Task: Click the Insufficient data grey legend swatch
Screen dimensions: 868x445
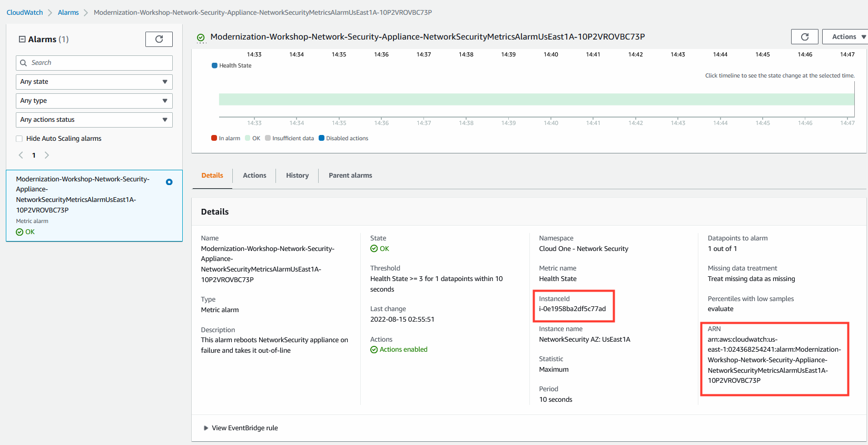Action: [268, 138]
